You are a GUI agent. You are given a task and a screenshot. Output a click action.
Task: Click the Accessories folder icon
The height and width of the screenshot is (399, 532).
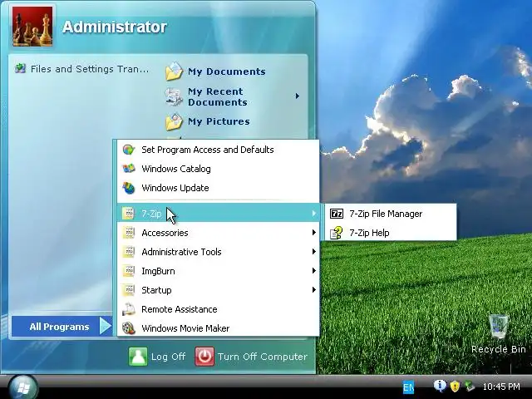[x=129, y=233]
